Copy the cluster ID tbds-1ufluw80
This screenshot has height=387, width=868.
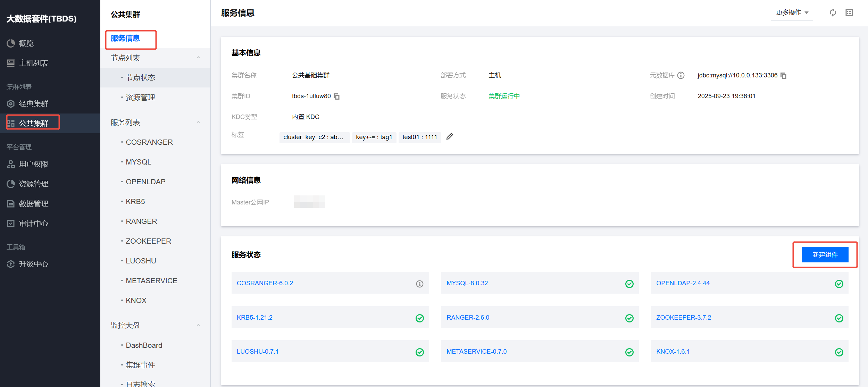pyautogui.click(x=336, y=96)
